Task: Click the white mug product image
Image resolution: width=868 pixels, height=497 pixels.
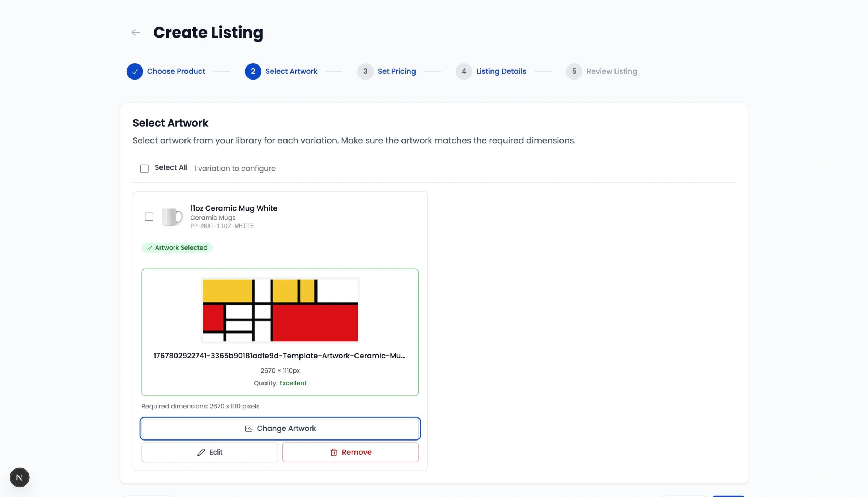Action: (171, 217)
